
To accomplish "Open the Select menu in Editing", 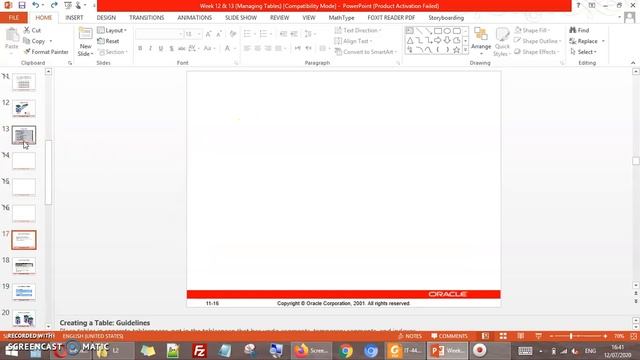I will point(583,52).
